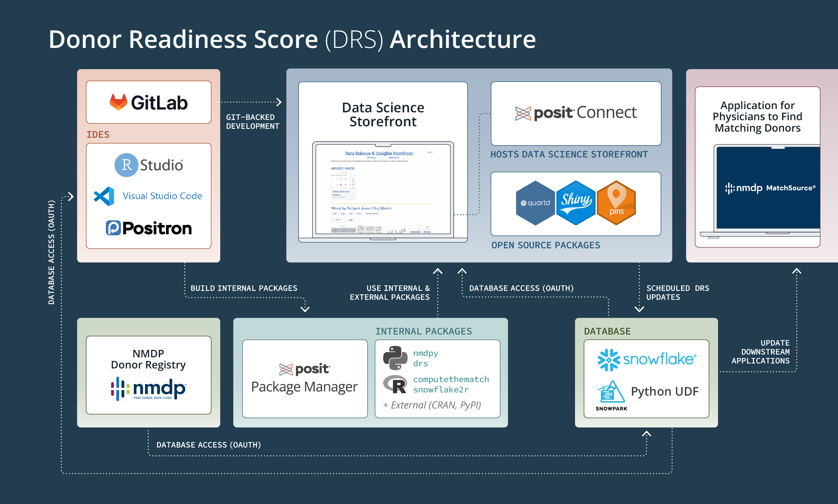Click the Positron P logo icon
Image resolution: width=838 pixels, height=504 pixels.
[x=113, y=228]
